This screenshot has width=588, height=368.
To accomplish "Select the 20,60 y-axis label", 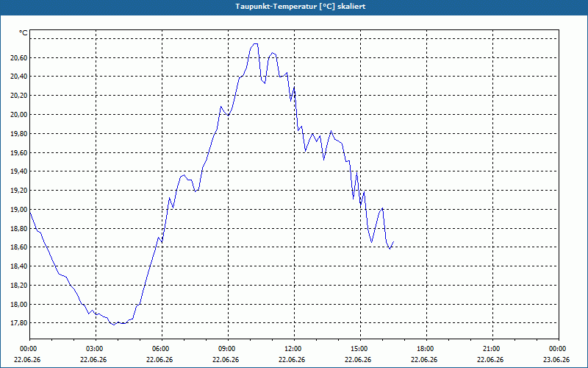I will pos(18,57).
